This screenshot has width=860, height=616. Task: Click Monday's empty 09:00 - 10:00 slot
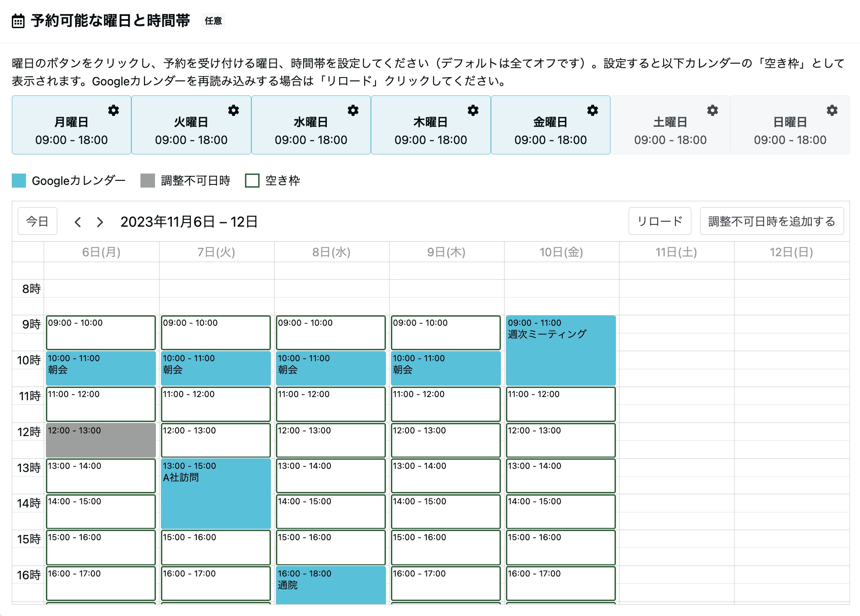[x=100, y=333]
